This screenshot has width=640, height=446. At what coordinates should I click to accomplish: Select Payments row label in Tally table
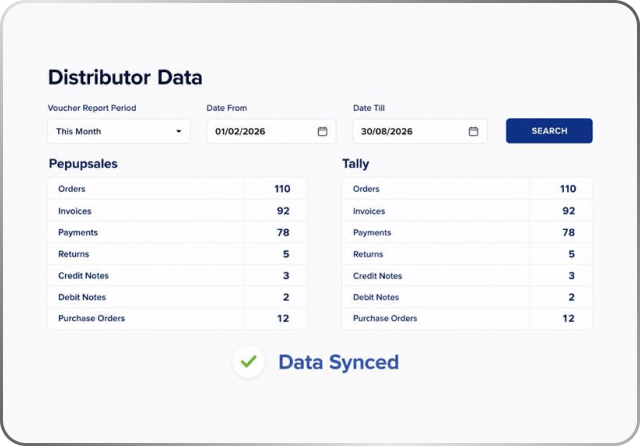pos(372,233)
